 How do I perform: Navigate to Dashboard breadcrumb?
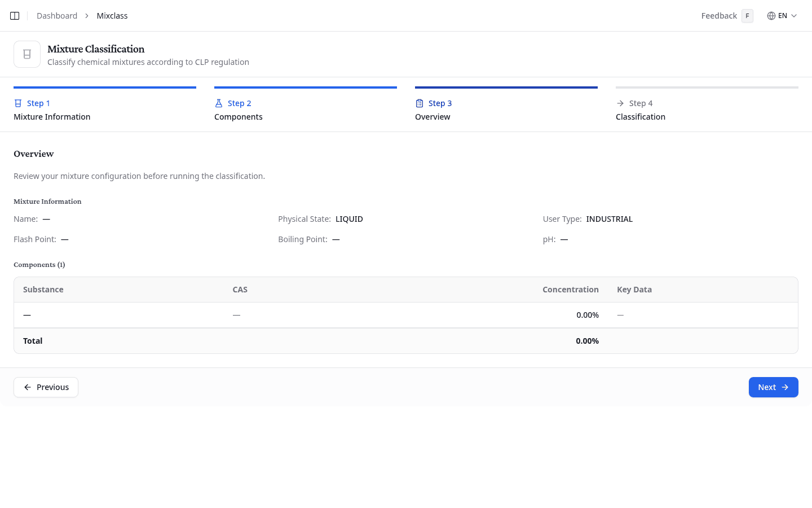click(x=57, y=16)
